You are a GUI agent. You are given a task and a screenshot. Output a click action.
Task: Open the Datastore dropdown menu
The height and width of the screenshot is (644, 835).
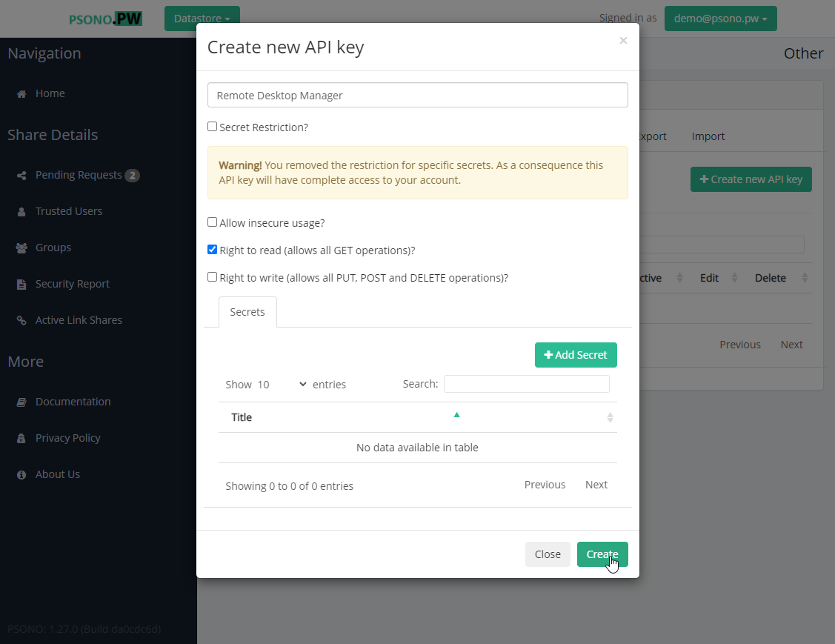[202, 18]
